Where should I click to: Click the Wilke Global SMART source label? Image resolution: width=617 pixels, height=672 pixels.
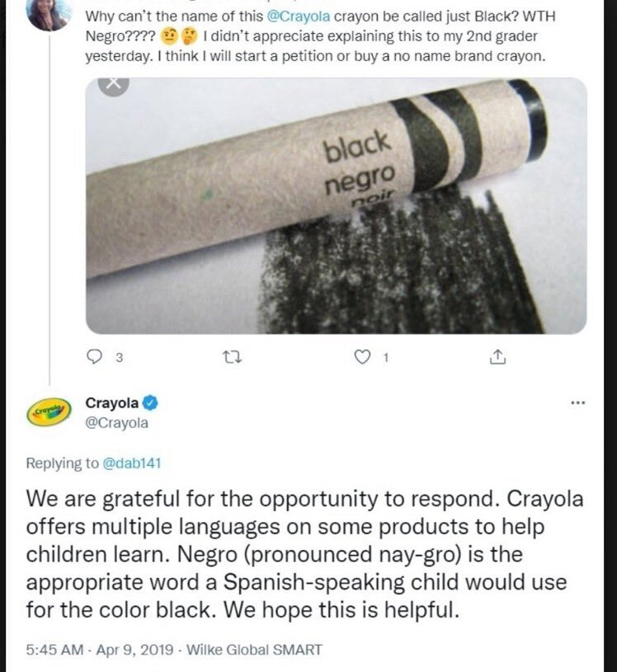(x=254, y=650)
